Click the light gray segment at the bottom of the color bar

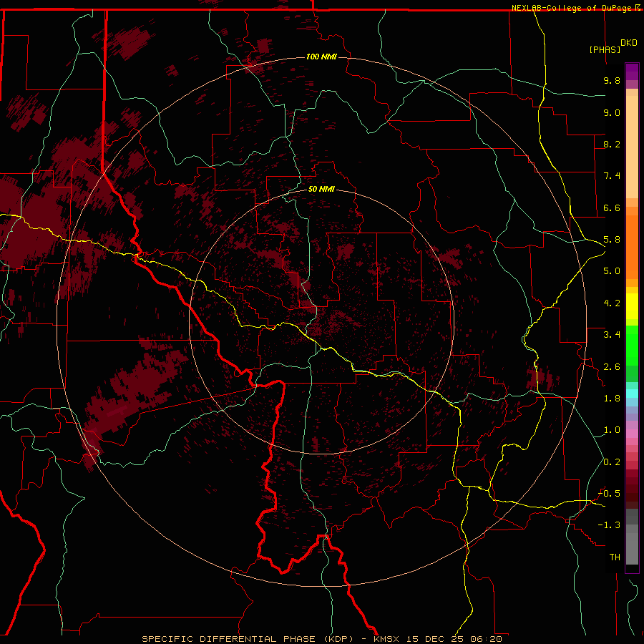click(x=632, y=548)
